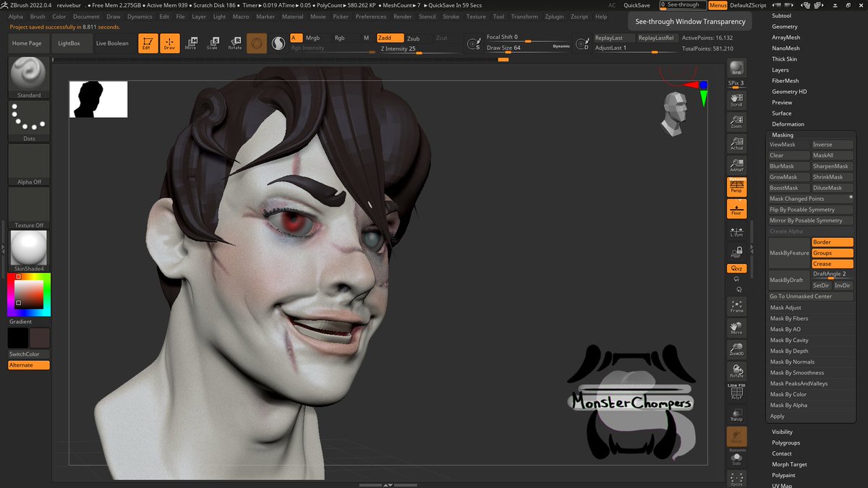868x488 pixels.
Task: Click the Scroll navigation icon
Action: pyautogui.click(x=736, y=100)
